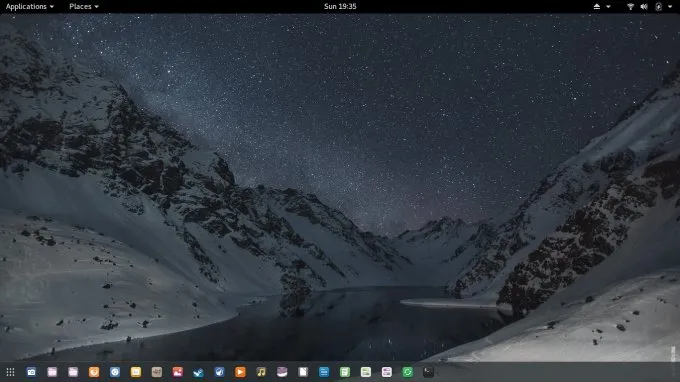The image size is (680, 382).
Task: Open the red image viewer in dock
Action: (177, 372)
